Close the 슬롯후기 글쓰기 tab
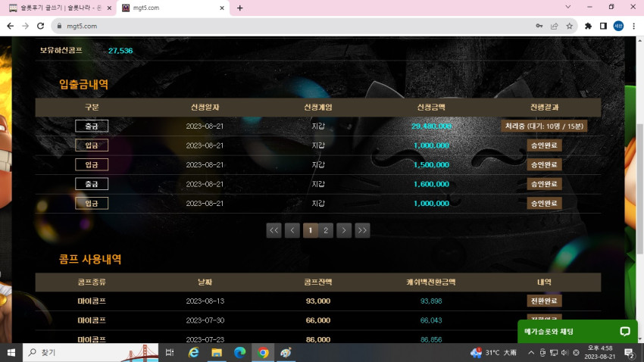This screenshot has height=362, width=644. pyautogui.click(x=109, y=8)
